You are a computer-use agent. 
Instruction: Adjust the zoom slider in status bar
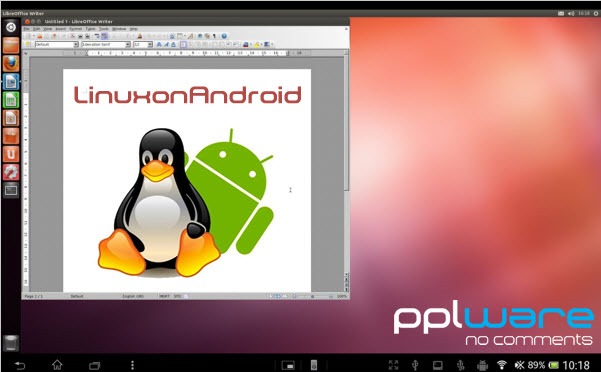point(312,296)
